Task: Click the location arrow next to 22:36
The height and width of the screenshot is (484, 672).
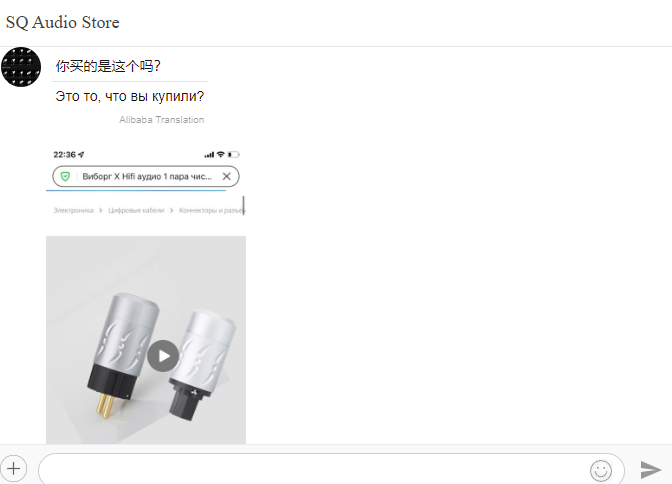Action: tap(81, 154)
